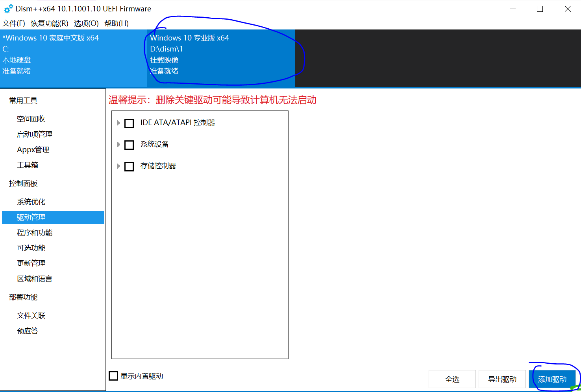Check the IDE ATA/ATAPI 控制器 checkbox
Image resolution: width=581 pixels, height=392 pixels.
(x=129, y=123)
